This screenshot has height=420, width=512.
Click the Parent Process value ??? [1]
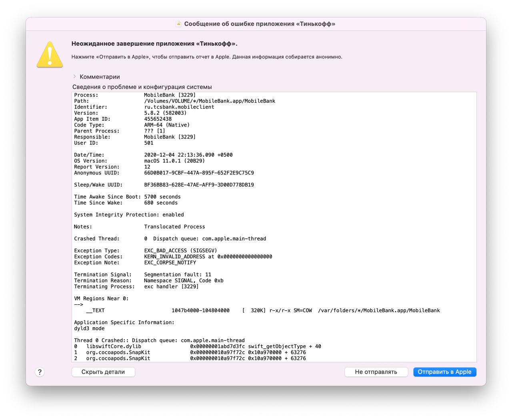(154, 131)
